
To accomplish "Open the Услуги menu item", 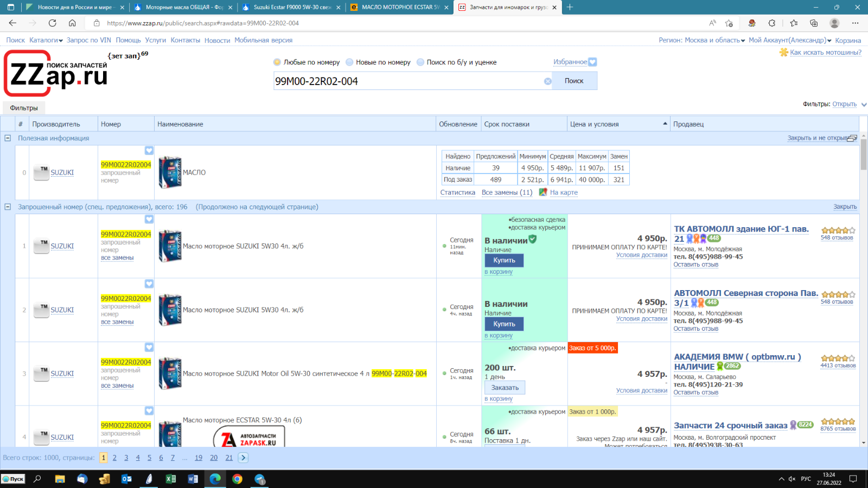I will pos(156,40).
